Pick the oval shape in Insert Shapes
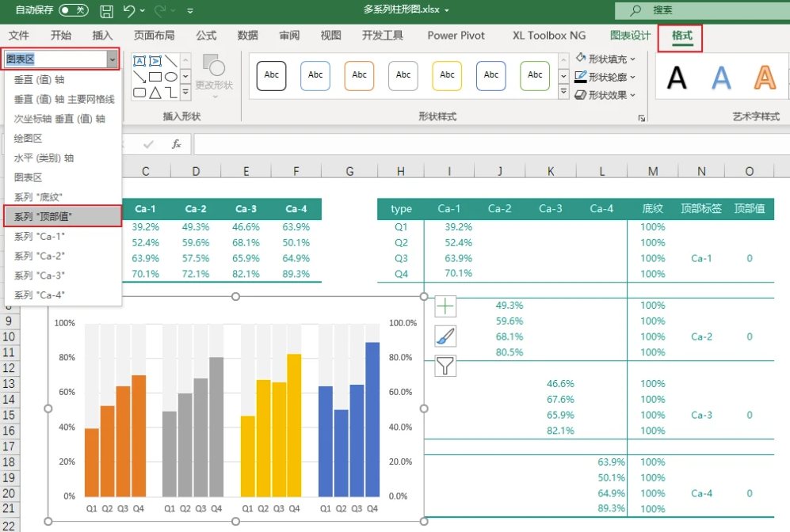Image resolution: width=790 pixels, height=532 pixels. [170, 77]
